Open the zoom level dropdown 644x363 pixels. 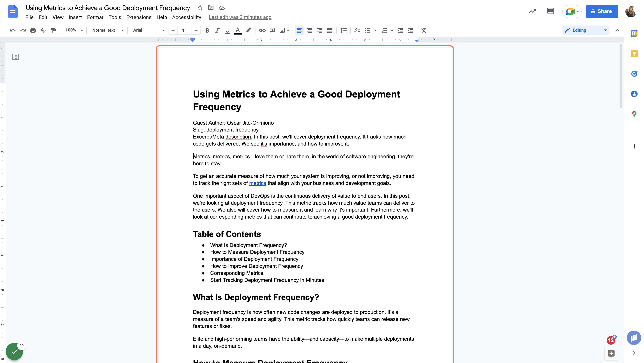[x=74, y=30]
